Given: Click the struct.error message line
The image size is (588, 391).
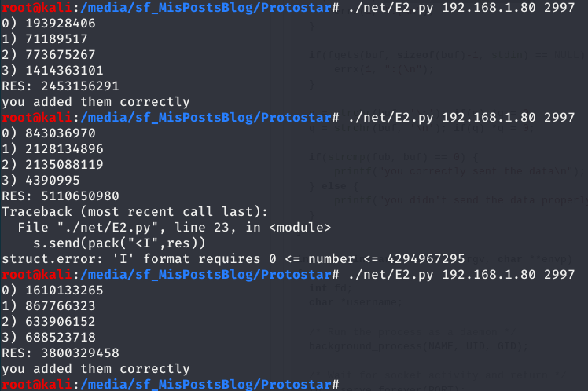Looking at the screenshot, I should coord(233,259).
